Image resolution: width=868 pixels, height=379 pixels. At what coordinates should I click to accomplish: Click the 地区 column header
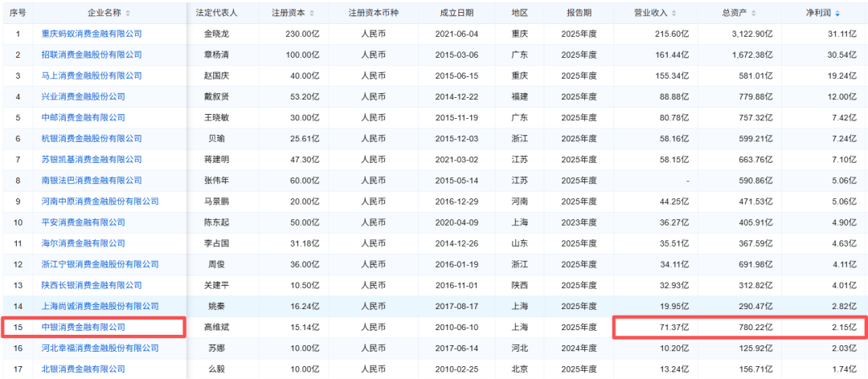(520, 13)
